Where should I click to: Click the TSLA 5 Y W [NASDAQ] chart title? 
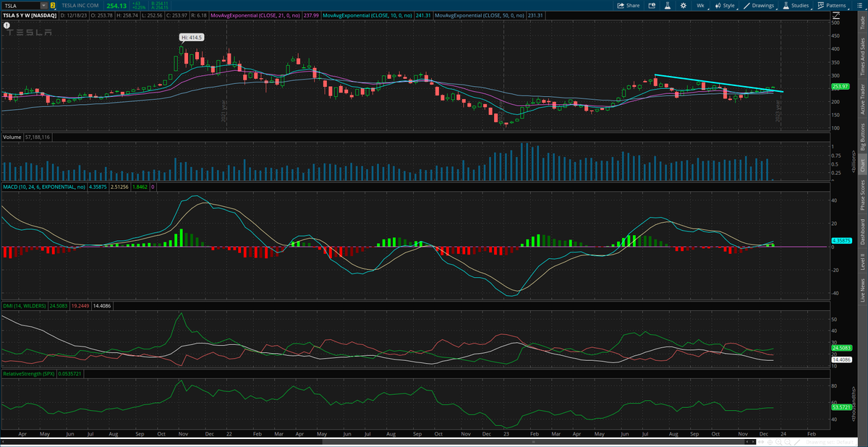(29, 14)
